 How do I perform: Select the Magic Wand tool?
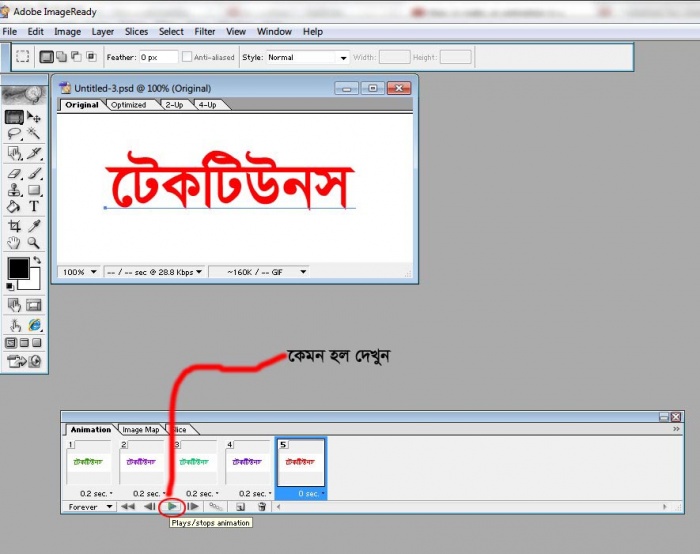34,133
